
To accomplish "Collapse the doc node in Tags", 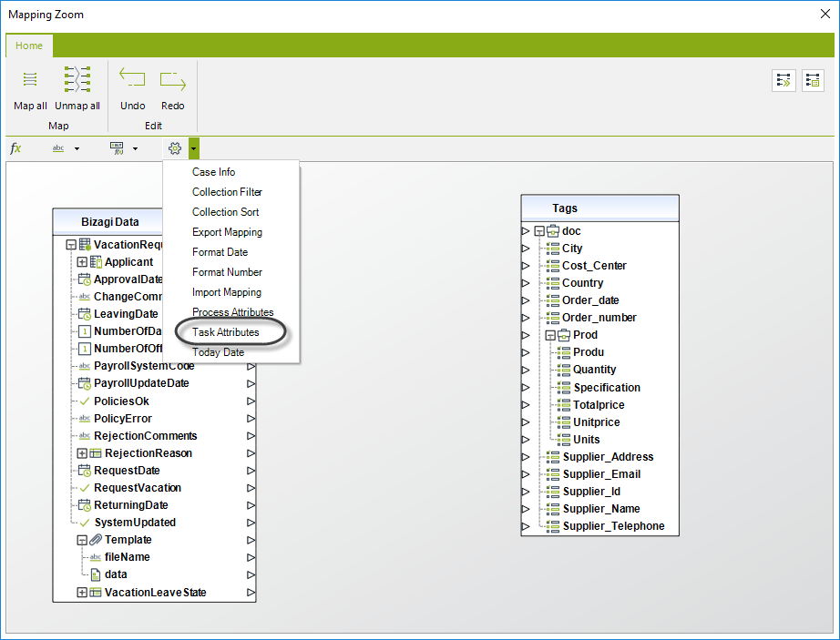I will 539,231.
